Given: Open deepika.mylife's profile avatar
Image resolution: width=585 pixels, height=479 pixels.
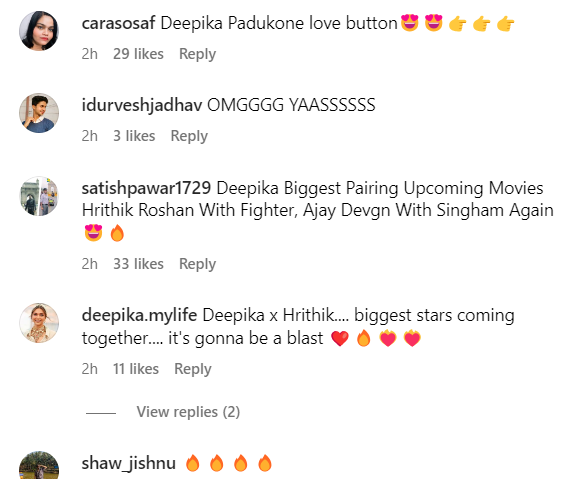Looking at the screenshot, I should point(39,323).
